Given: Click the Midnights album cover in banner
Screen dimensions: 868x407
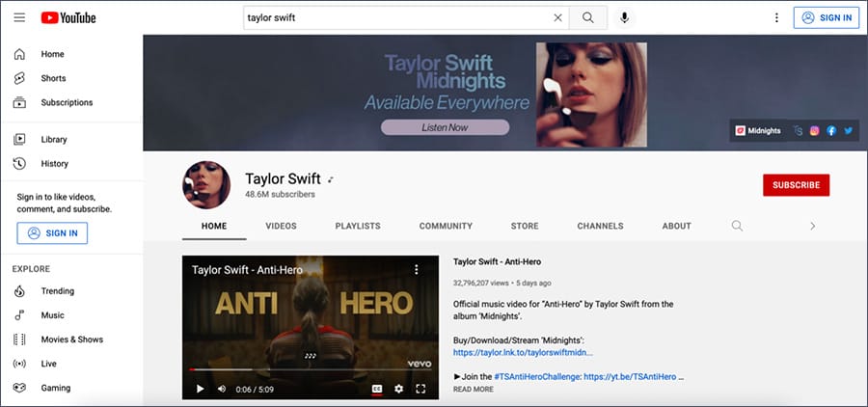Looking at the screenshot, I should pyautogui.click(x=591, y=95).
